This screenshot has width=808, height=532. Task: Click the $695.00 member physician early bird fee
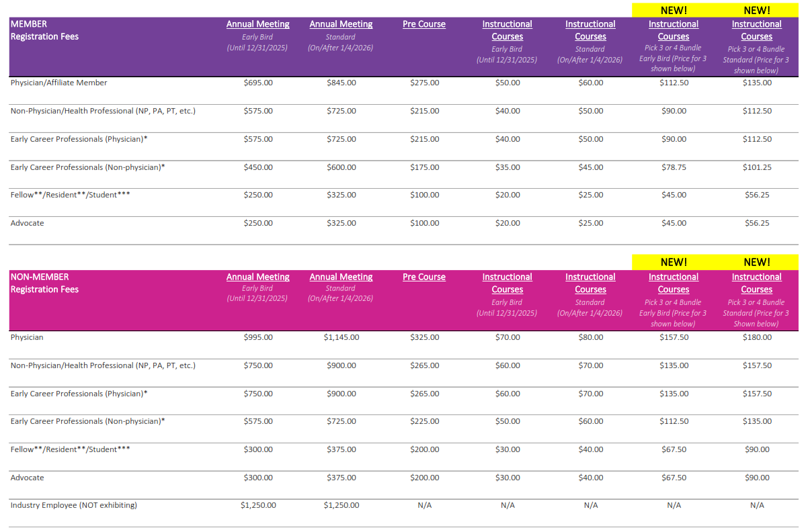coord(258,83)
